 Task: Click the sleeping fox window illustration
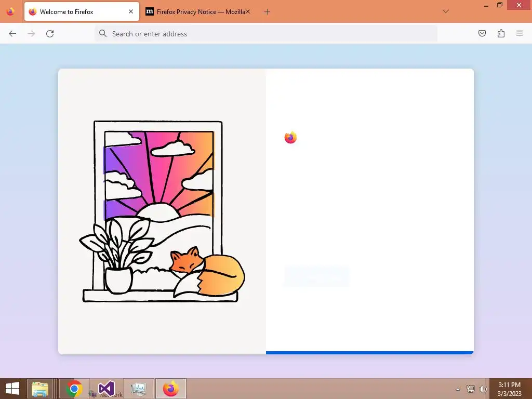[x=162, y=211]
